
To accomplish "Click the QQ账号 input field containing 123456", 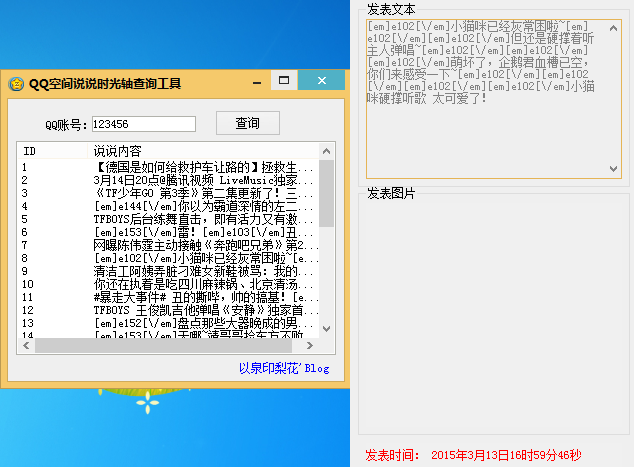I will (144, 124).
